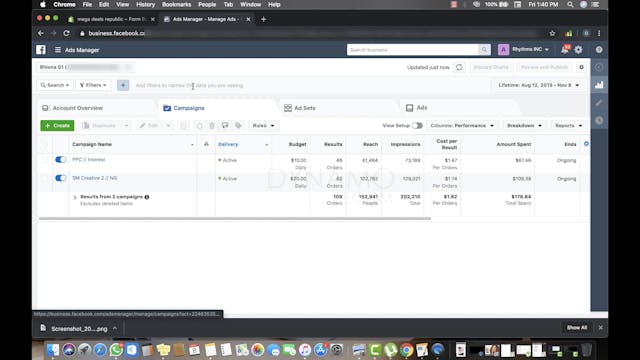The image size is (640, 360).
Task: Open the Breakdown dropdown
Action: 524,126
